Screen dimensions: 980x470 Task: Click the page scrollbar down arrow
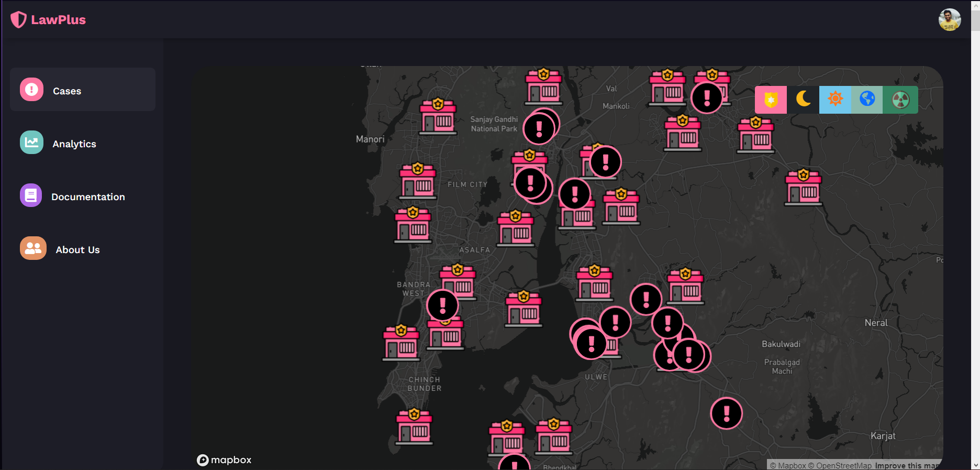[975, 465]
